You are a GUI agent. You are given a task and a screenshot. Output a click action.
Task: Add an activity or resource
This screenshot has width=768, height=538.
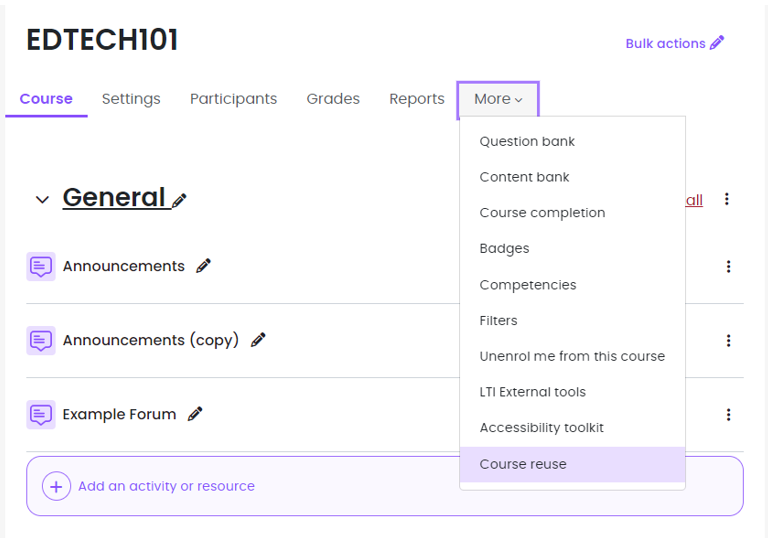pyautogui.click(x=166, y=486)
